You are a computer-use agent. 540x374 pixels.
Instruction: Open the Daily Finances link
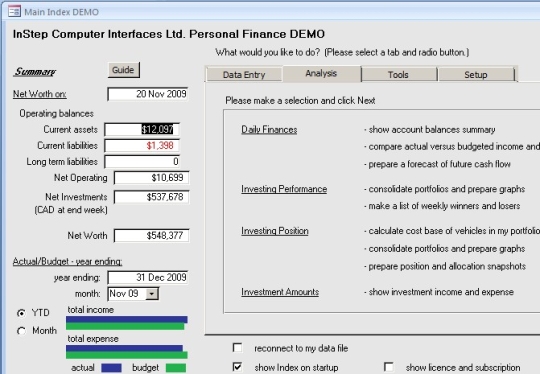pyautogui.click(x=269, y=130)
